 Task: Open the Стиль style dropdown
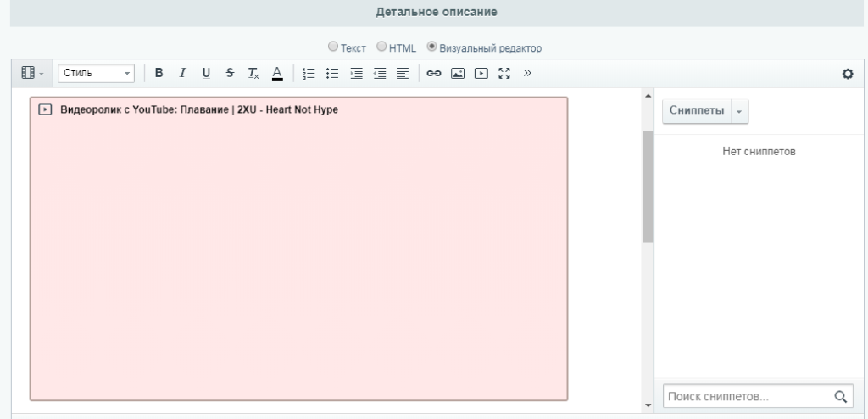97,74
